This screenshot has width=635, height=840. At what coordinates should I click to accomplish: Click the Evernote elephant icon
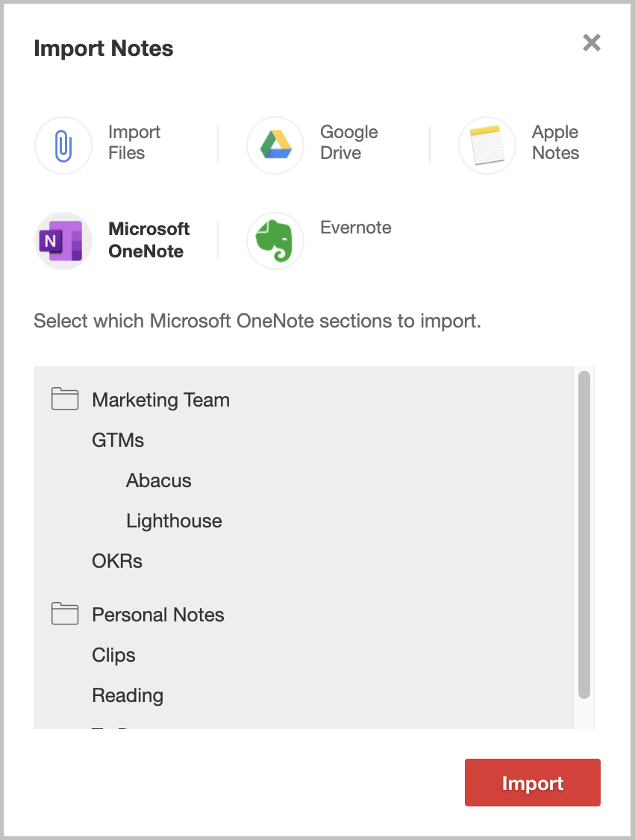[x=275, y=240]
